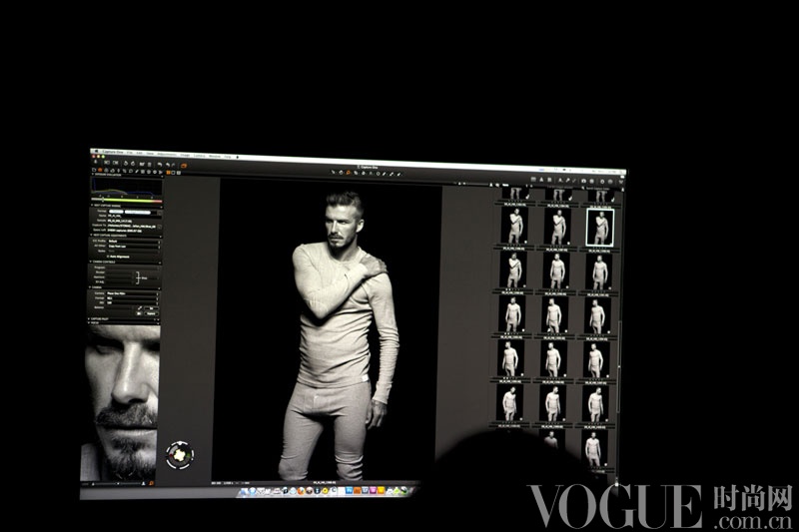The width and height of the screenshot is (799, 532).
Task: Open the File menu
Action: 130,153
